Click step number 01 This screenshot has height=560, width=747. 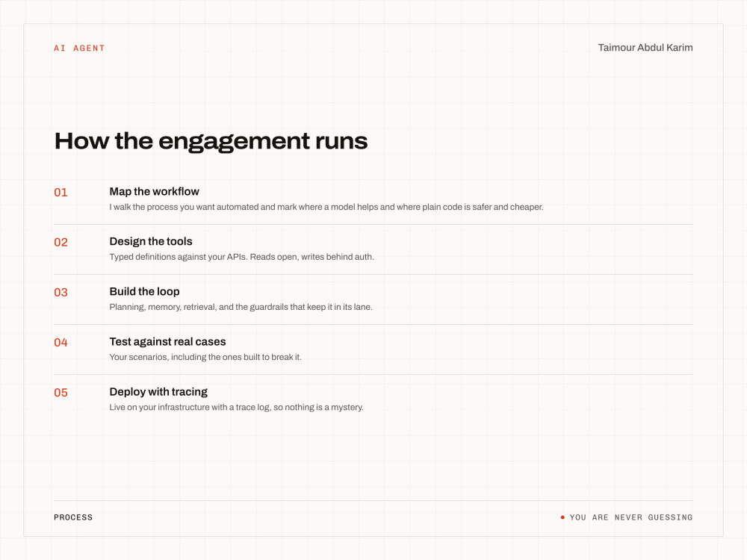[x=61, y=193]
